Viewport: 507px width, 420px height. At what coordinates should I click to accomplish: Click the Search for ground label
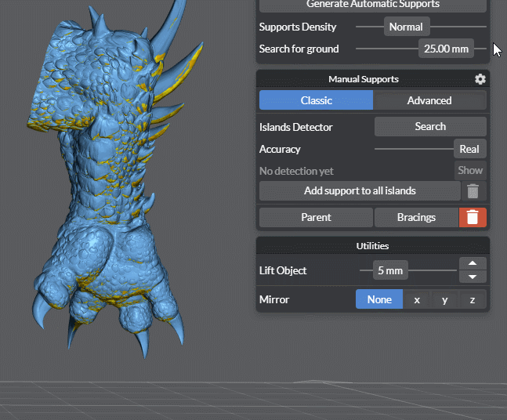click(299, 49)
